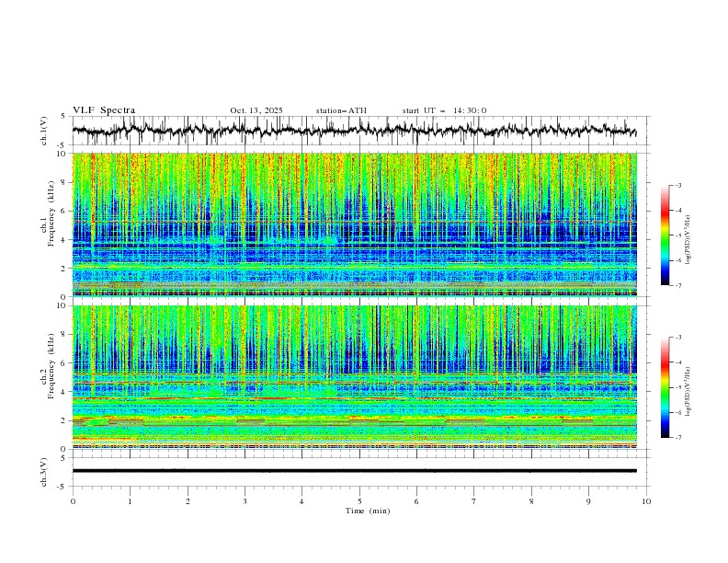The image size is (728, 563).
Task: Click the '-3' value on upper colorbar
Action: 677,185
